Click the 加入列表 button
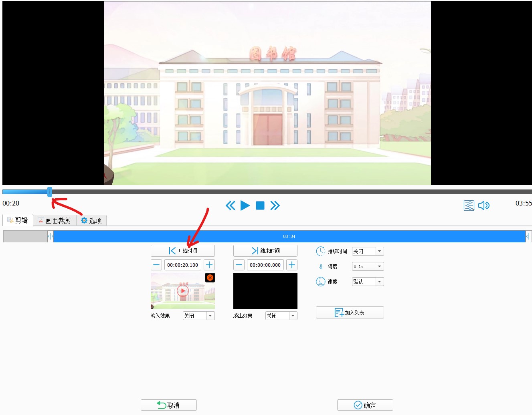The height and width of the screenshot is (415, 532). coord(350,313)
